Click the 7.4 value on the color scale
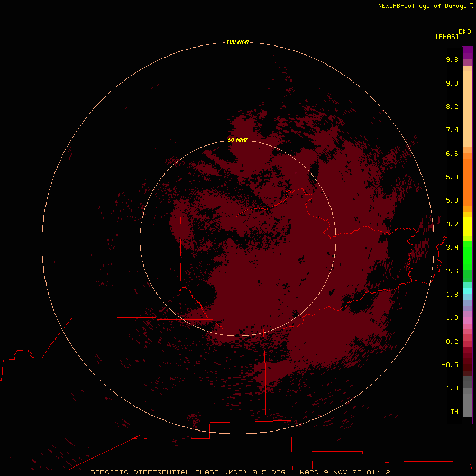476x476 pixels. pyautogui.click(x=452, y=130)
